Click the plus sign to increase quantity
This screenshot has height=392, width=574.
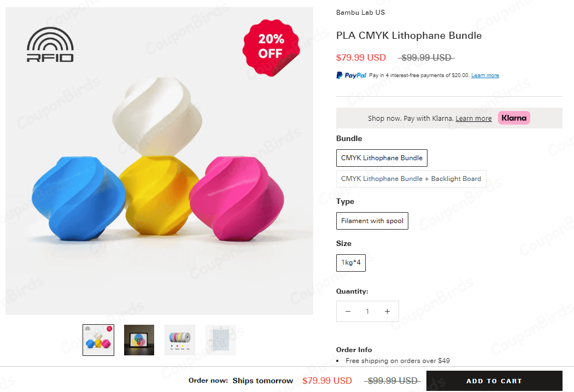[x=387, y=311]
